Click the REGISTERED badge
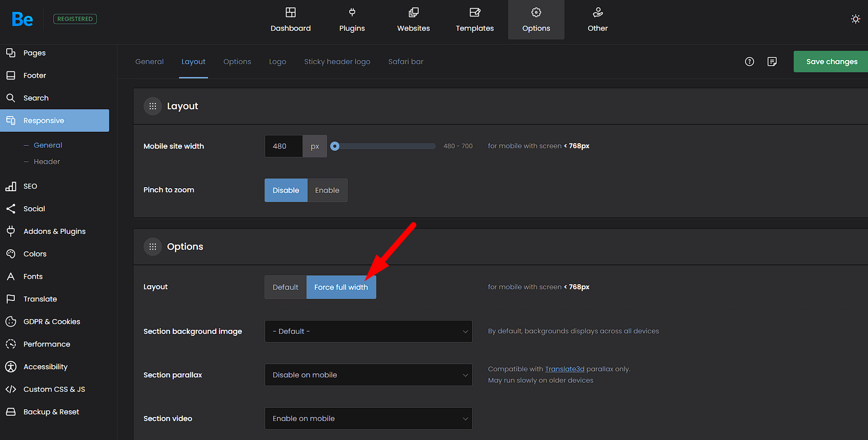 tap(75, 19)
